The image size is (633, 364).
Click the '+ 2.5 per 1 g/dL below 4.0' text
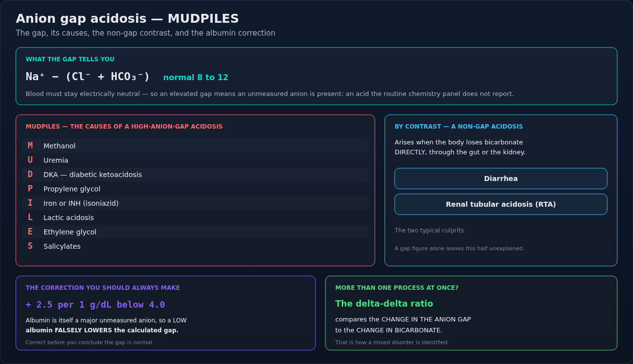coord(95,305)
